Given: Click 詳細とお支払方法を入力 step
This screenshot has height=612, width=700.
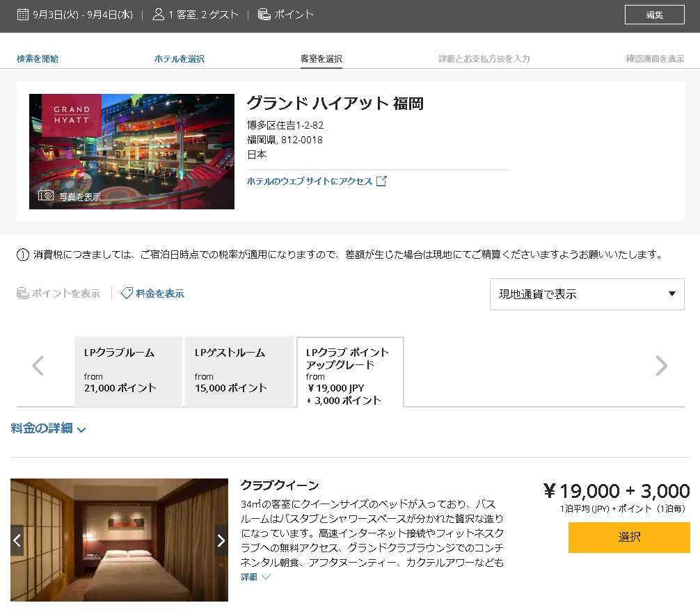Looking at the screenshot, I should pyautogui.click(x=484, y=59).
